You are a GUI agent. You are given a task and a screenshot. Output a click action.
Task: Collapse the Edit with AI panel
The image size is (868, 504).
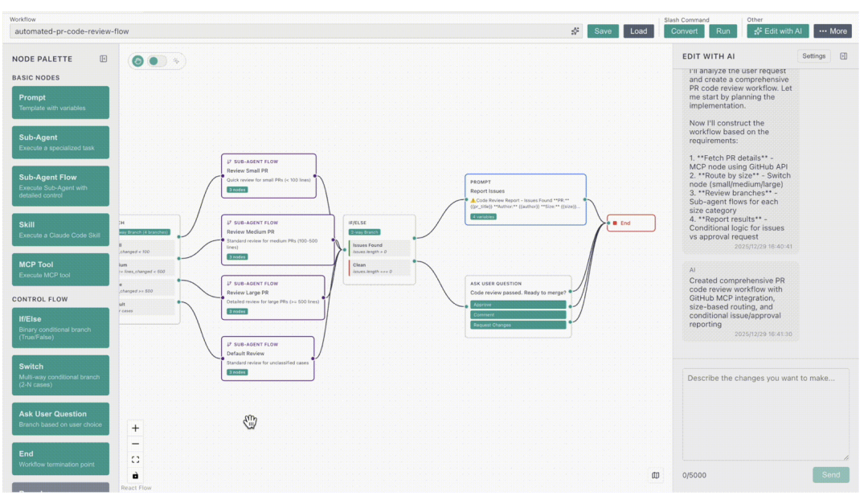coord(843,56)
